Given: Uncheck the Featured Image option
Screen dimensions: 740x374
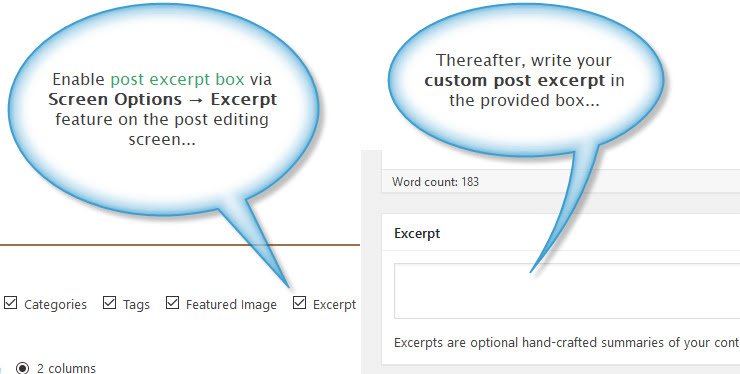Looking at the screenshot, I should click(x=172, y=303).
